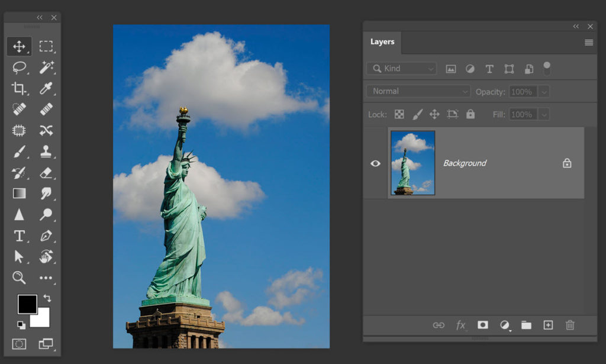
Task: Select the Eyedropper tool
Action: point(46,89)
